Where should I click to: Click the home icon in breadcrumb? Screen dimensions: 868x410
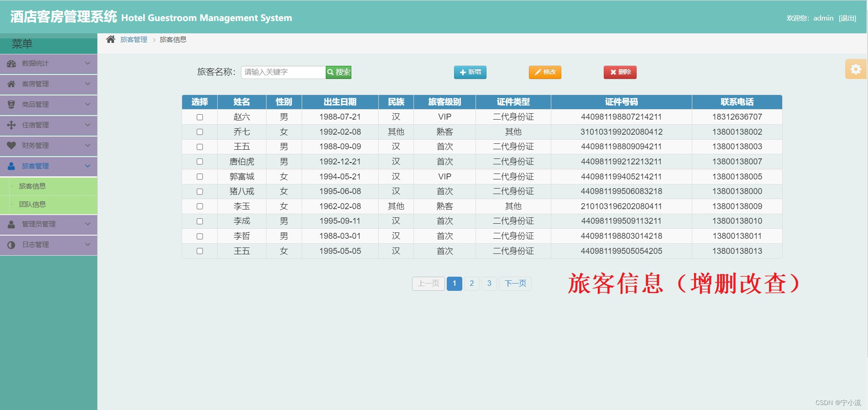(110, 39)
